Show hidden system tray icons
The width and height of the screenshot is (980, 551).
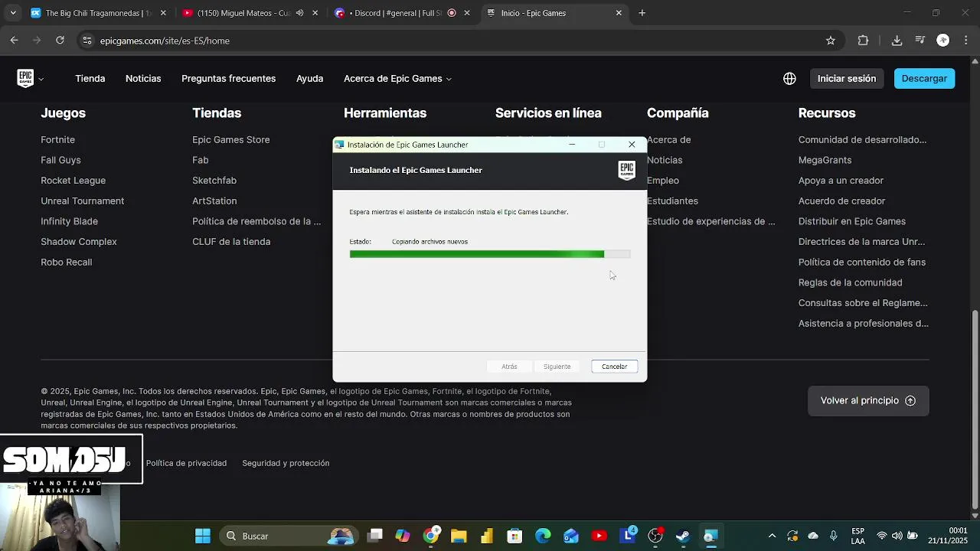click(x=772, y=536)
